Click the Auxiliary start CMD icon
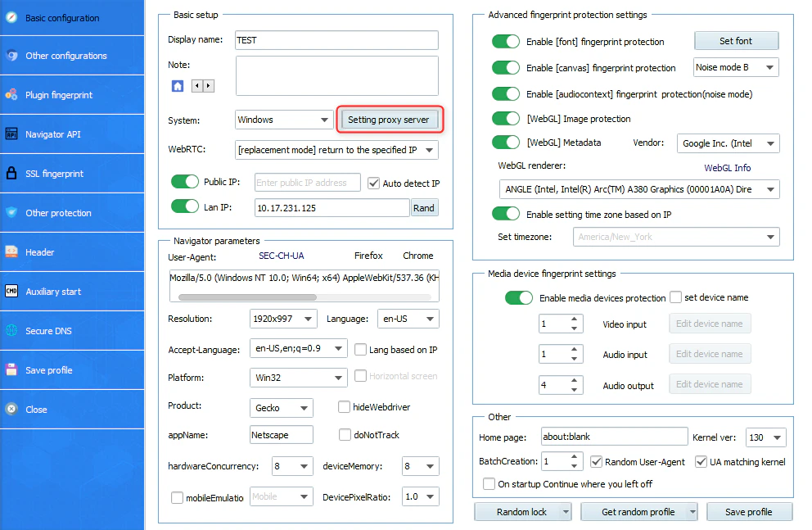Image resolution: width=812 pixels, height=530 pixels. (x=11, y=291)
